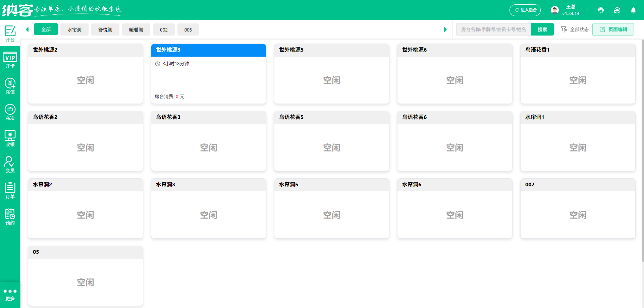Click the notification bell icon
This screenshot has width=644, height=308.
pyautogui.click(x=633, y=10)
